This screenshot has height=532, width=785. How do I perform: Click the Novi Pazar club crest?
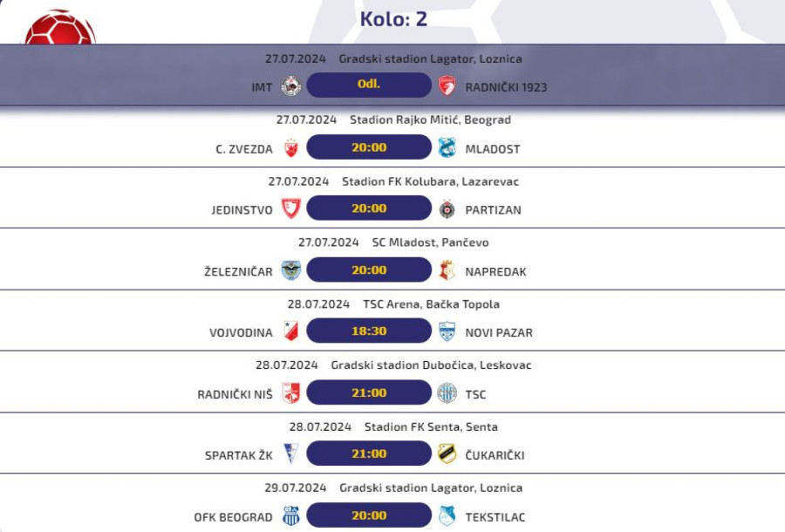tap(447, 332)
